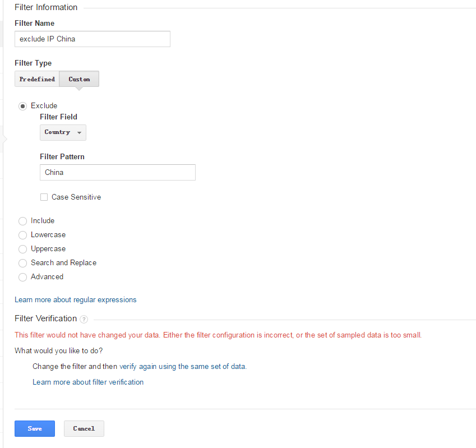Open Learn more about regular expressions link
This screenshot has height=448, width=476.
click(75, 299)
